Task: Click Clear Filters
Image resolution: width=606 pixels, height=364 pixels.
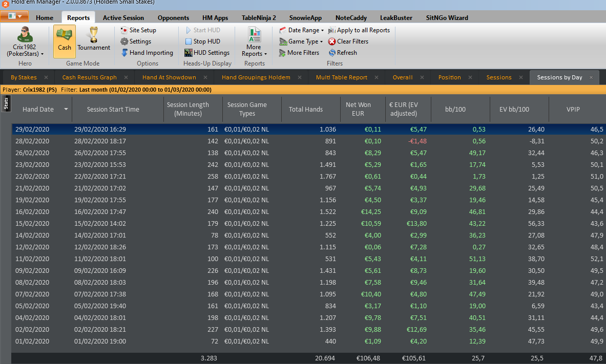Action: click(348, 41)
